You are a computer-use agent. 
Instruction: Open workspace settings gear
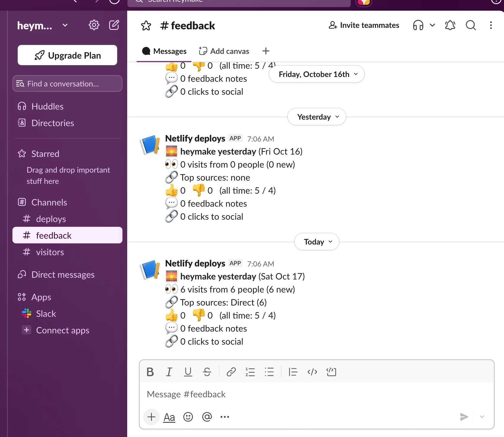point(94,25)
